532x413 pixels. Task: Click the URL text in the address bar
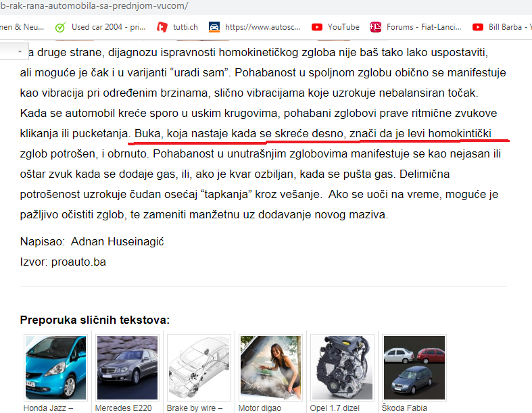click(95, 6)
